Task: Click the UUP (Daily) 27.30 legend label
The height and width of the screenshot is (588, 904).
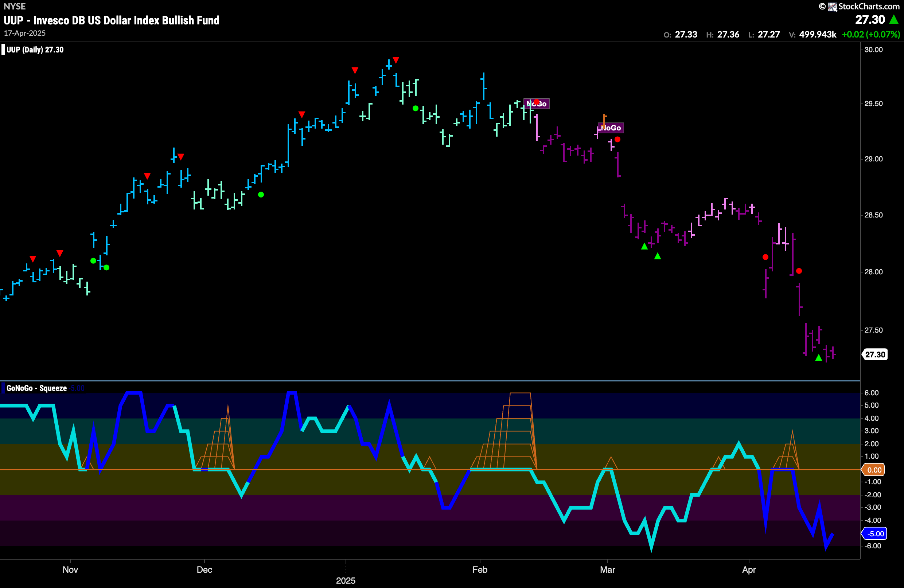Action: tap(35, 50)
